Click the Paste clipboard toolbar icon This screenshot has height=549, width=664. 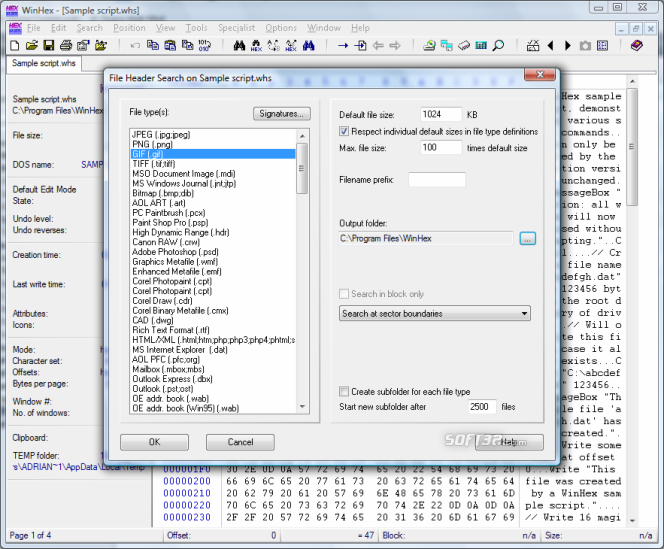tap(170, 45)
